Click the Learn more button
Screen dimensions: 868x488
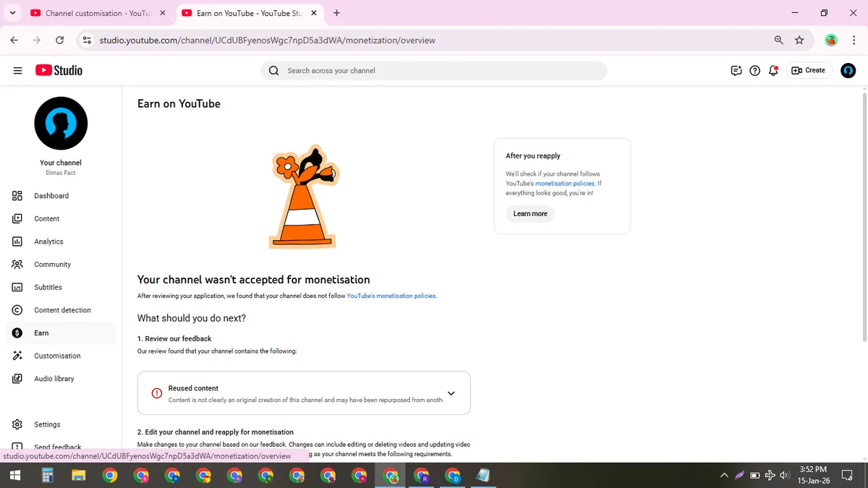coord(530,213)
